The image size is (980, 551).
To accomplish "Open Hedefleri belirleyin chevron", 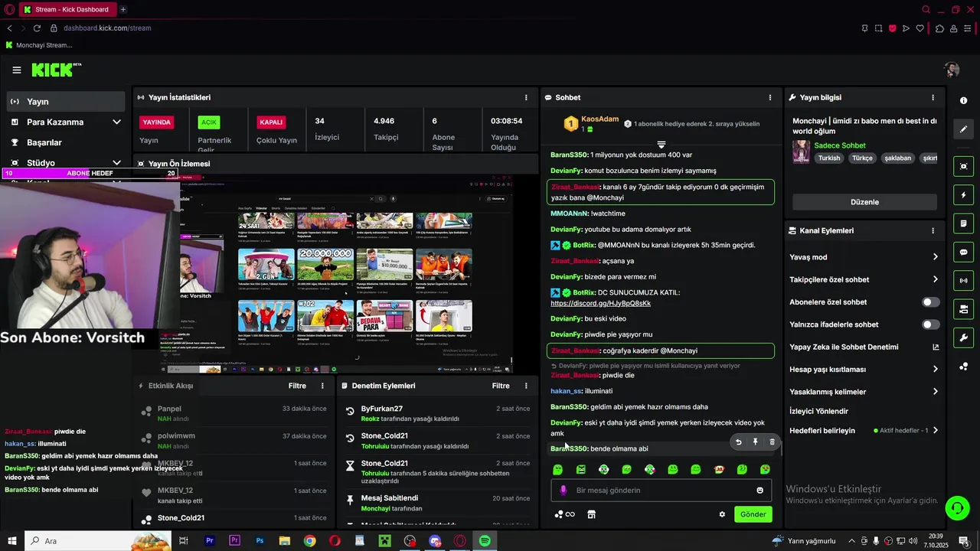I will 936,430.
